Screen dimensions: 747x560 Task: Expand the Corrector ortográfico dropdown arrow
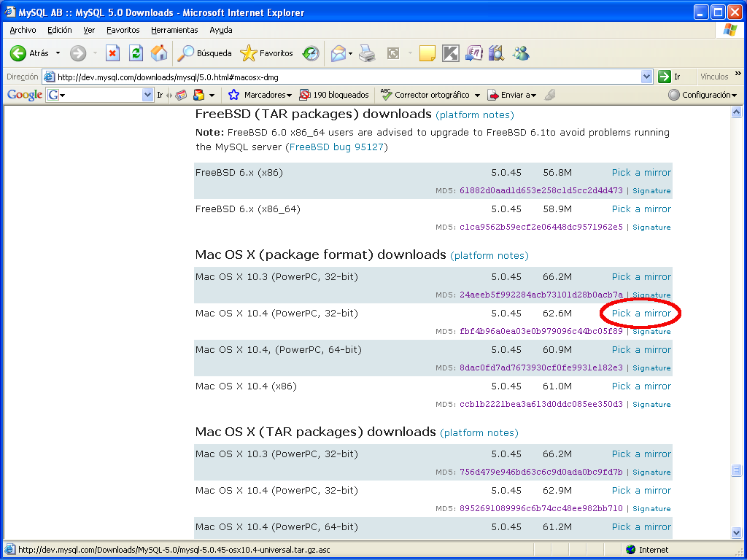click(477, 96)
